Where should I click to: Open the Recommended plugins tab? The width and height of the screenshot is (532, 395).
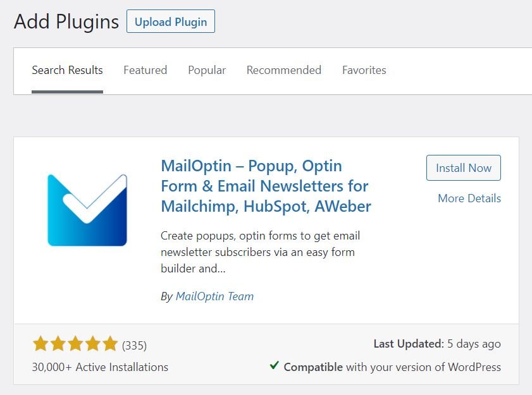pos(283,70)
